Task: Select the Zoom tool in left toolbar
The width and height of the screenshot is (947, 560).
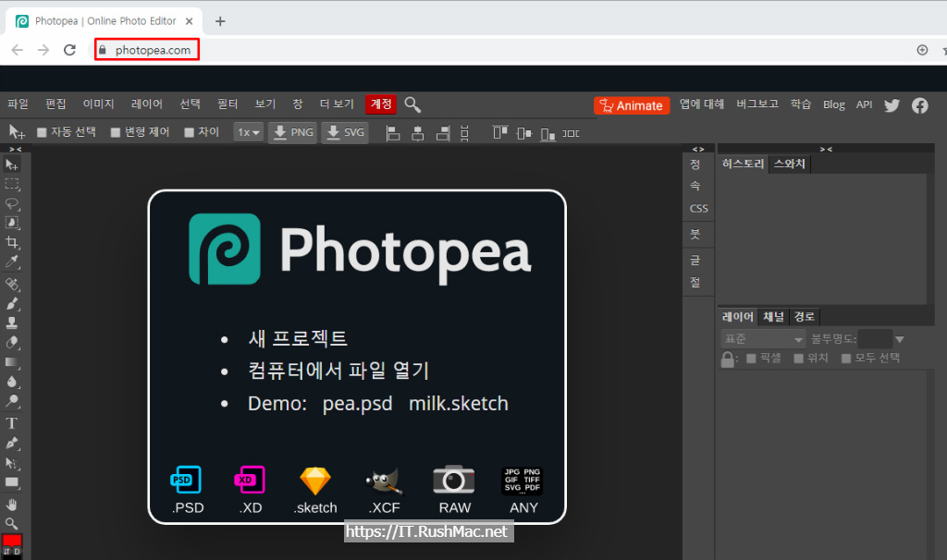Action: tap(12, 523)
